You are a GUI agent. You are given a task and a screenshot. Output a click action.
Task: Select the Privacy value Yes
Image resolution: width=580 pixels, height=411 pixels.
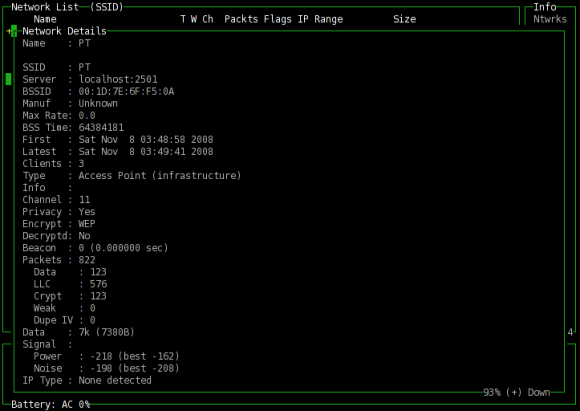click(87, 212)
